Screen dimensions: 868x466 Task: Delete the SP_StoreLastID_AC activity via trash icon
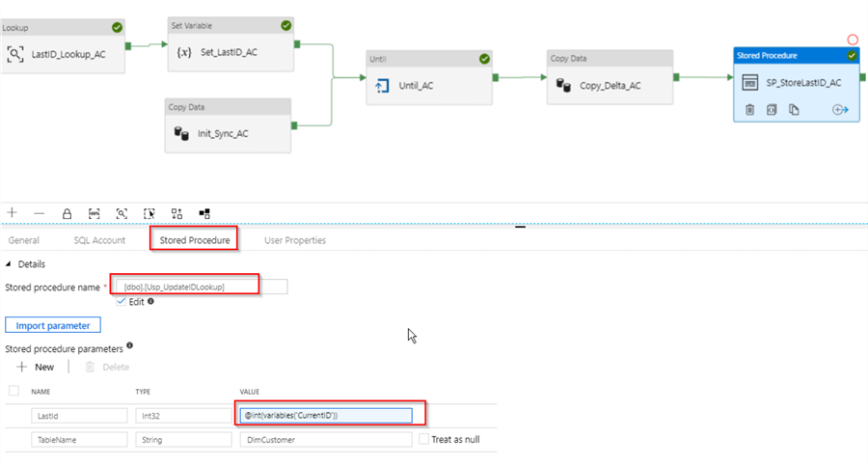[x=749, y=110]
